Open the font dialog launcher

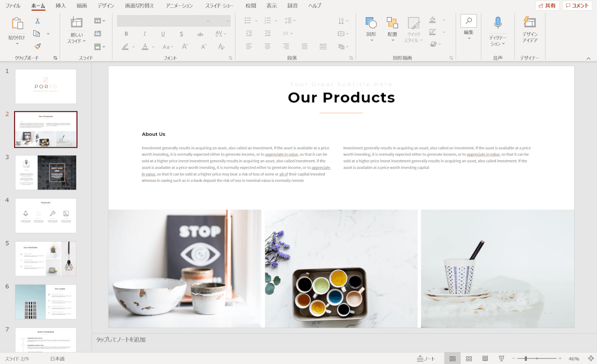(230, 58)
